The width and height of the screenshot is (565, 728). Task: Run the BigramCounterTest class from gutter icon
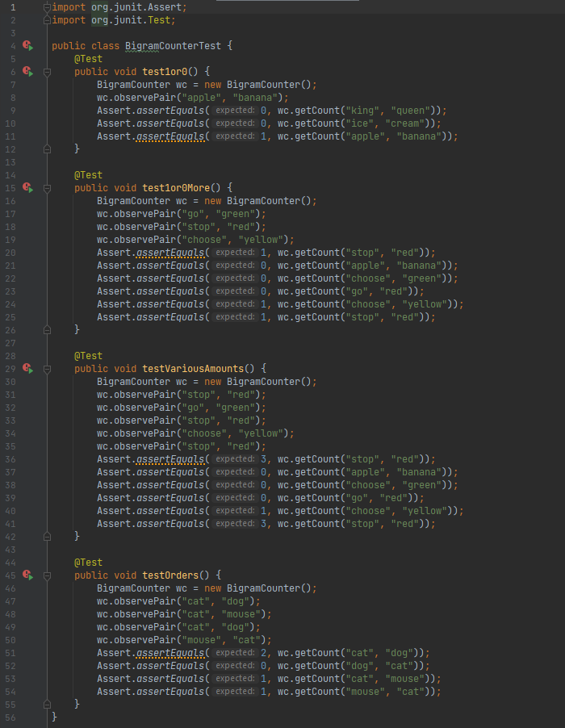28,45
